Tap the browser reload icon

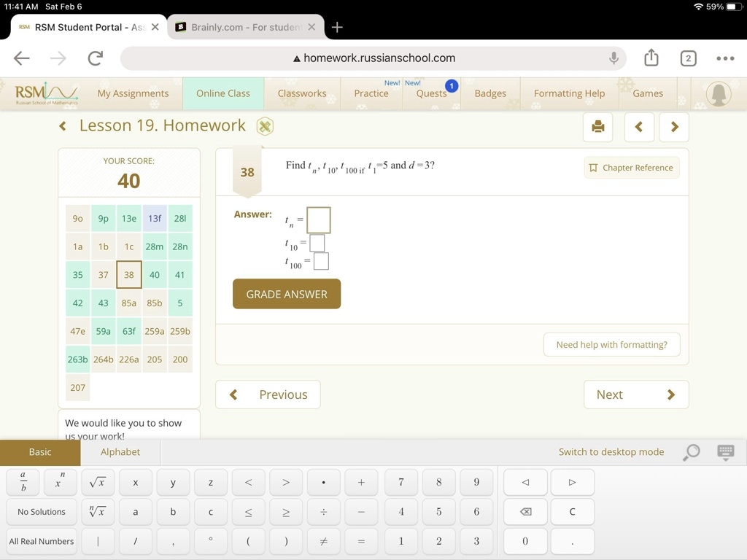95,58
